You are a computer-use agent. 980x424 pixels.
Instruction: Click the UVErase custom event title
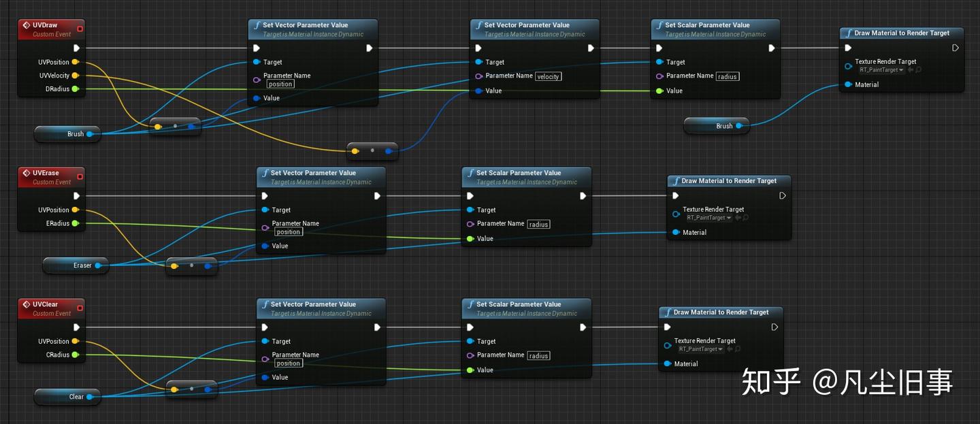click(x=47, y=173)
